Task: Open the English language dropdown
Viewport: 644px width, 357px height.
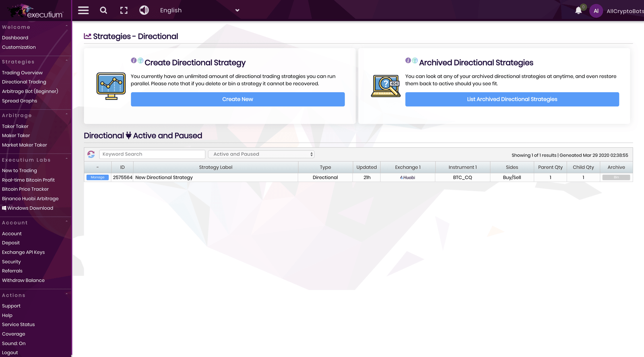Action: tap(199, 10)
